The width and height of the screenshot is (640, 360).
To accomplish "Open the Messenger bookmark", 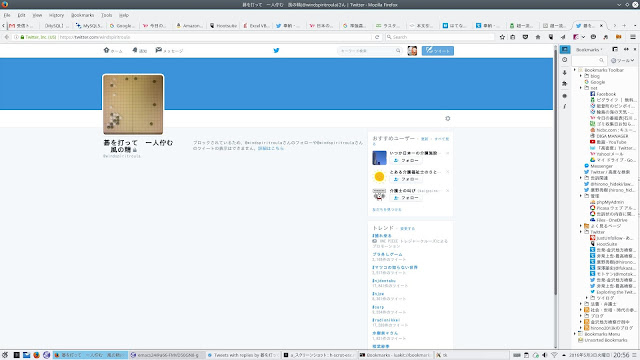I will coord(598,166).
